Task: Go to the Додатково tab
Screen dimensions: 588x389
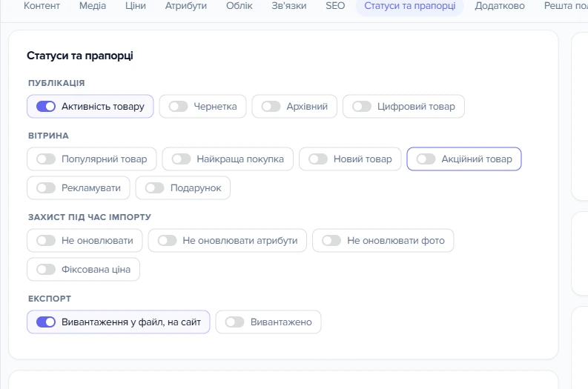Action: point(500,6)
